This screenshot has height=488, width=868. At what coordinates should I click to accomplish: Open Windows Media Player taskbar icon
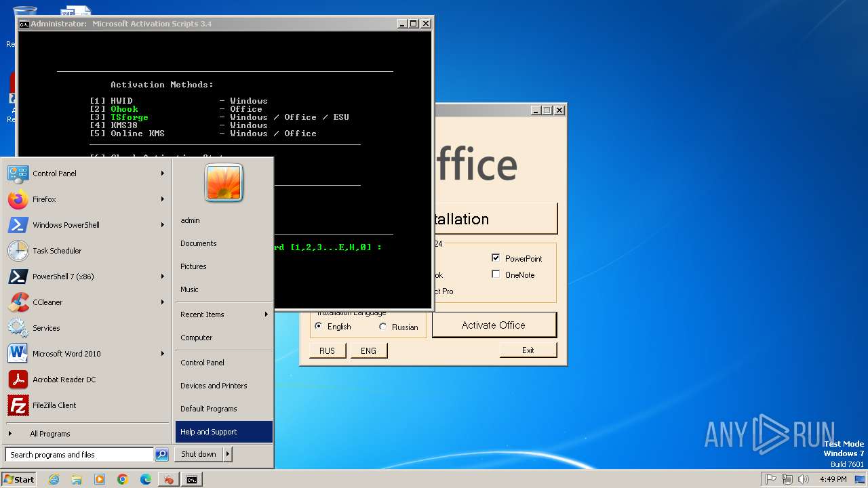click(x=100, y=479)
